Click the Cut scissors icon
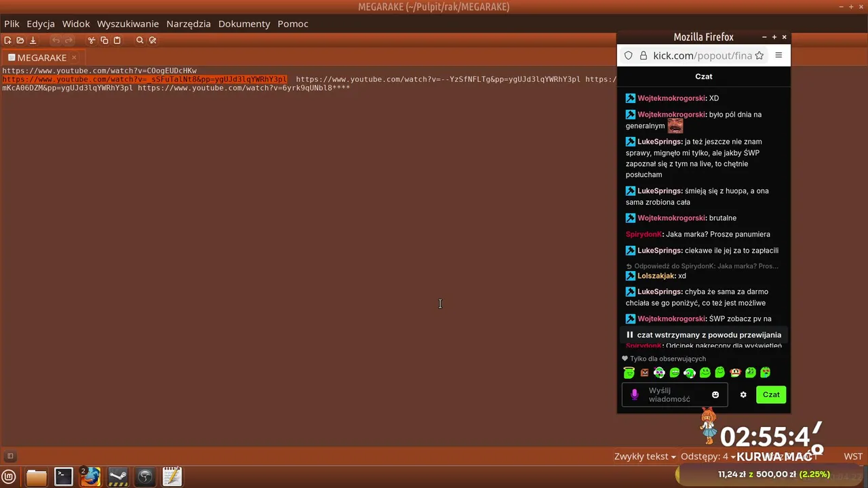Screen dimensions: 868x488 [x=92, y=41]
